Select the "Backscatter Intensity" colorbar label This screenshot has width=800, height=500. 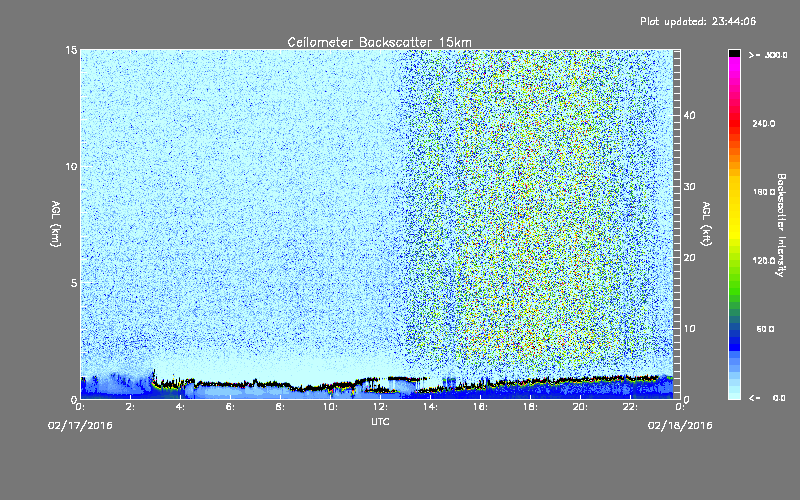tap(781, 225)
